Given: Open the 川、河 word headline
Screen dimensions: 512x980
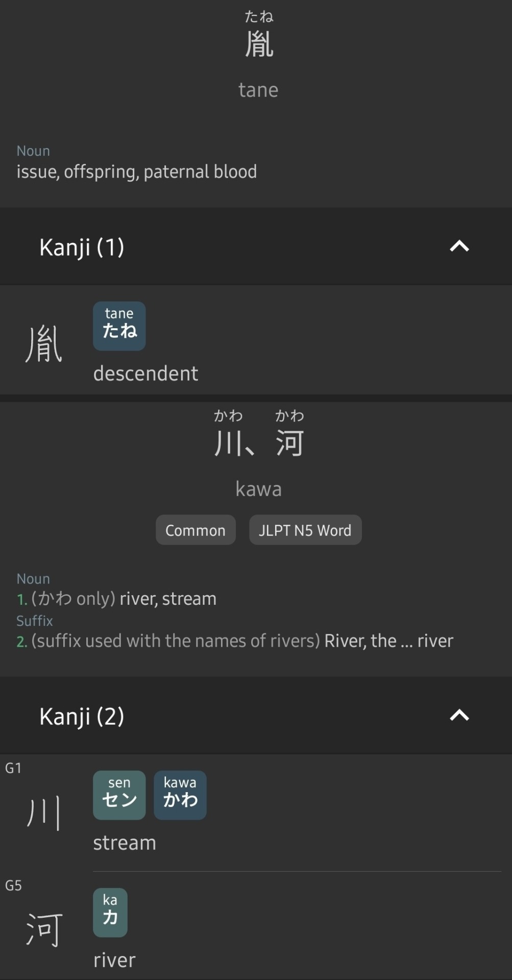Looking at the screenshot, I should pyautogui.click(x=259, y=443).
